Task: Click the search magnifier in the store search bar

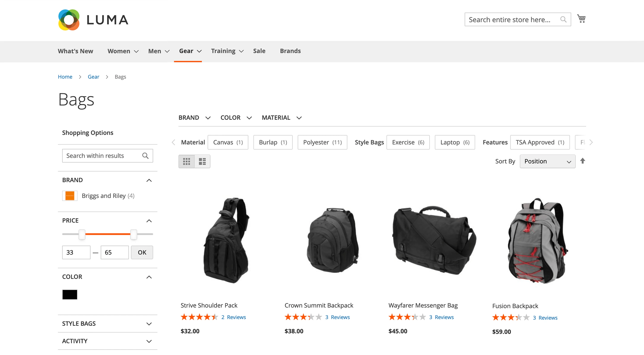Action: coord(563,19)
